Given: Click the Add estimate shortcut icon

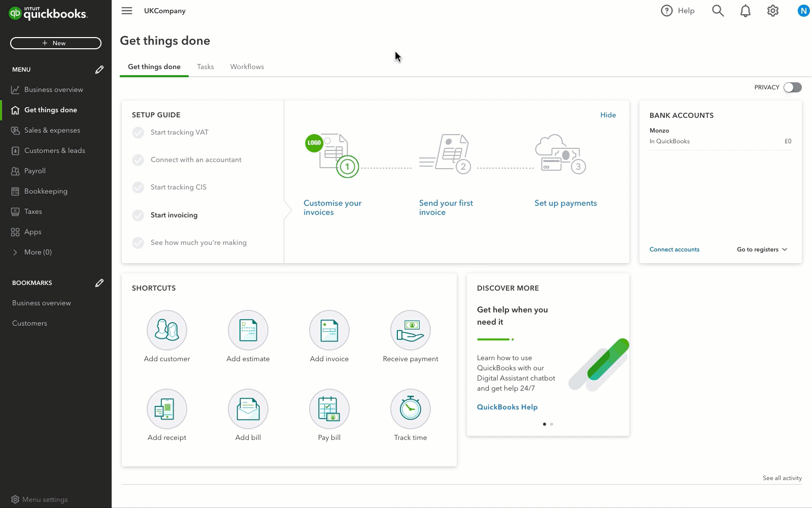Looking at the screenshot, I should coord(248,330).
